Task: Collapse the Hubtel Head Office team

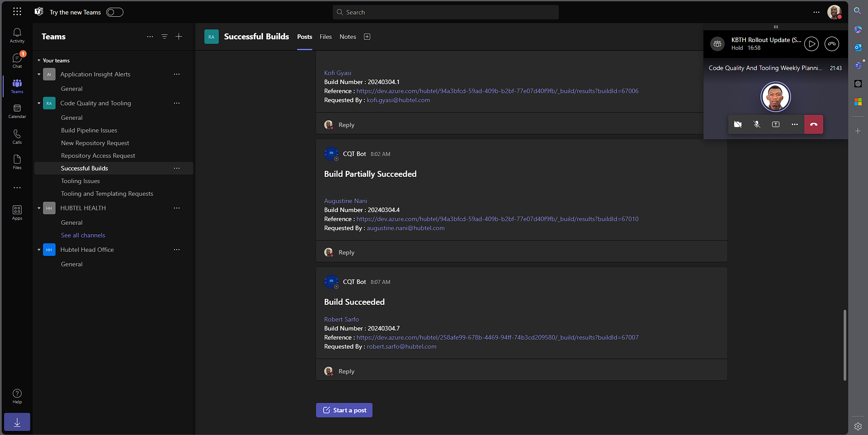Action: click(39, 250)
